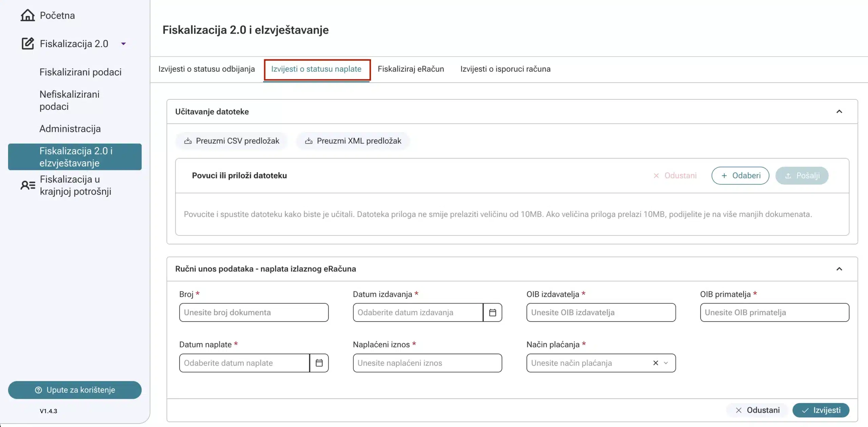This screenshot has height=427, width=868.
Task: Click download icon on Preuzmi XML predložak
Action: 309,141
